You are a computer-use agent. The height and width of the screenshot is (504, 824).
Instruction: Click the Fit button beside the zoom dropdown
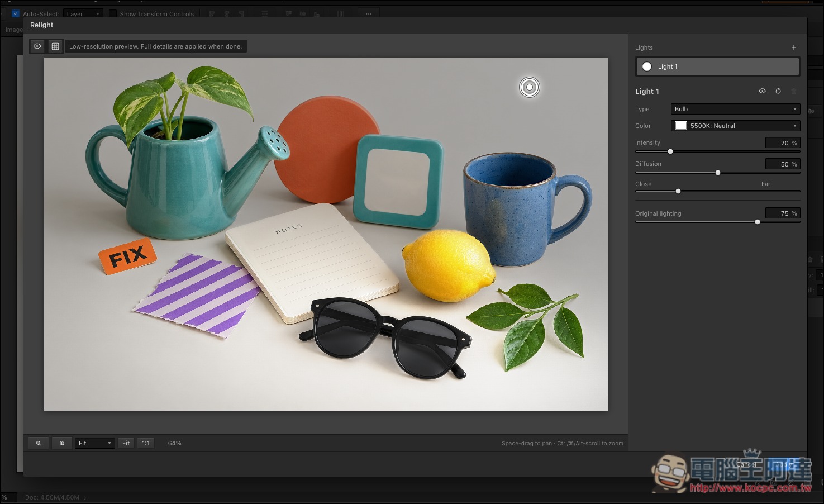coord(126,443)
